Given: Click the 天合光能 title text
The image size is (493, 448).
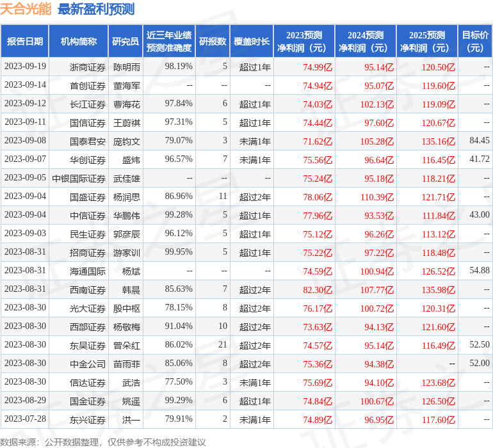Looking at the screenshot, I should click(26, 9).
